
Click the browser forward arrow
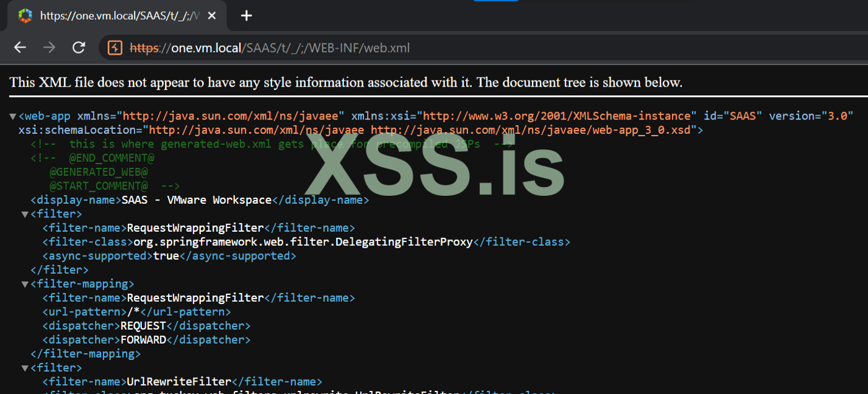tap(50, 48)
